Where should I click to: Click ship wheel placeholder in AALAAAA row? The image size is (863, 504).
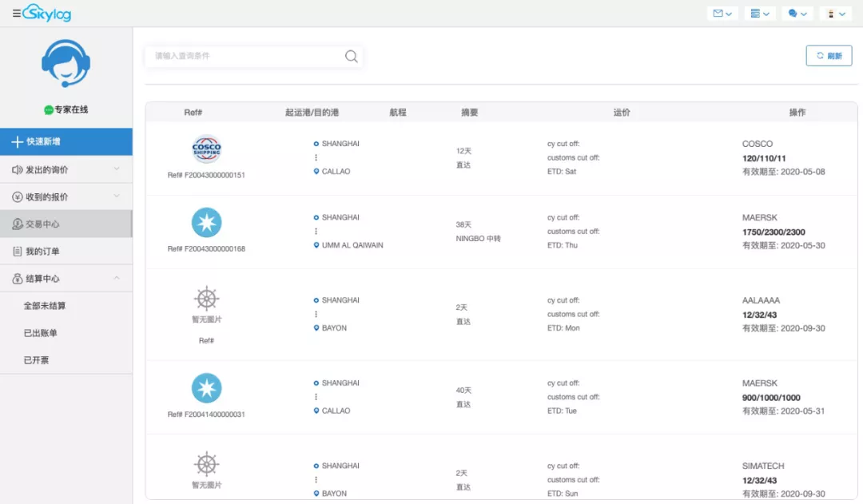pos(206,299)
